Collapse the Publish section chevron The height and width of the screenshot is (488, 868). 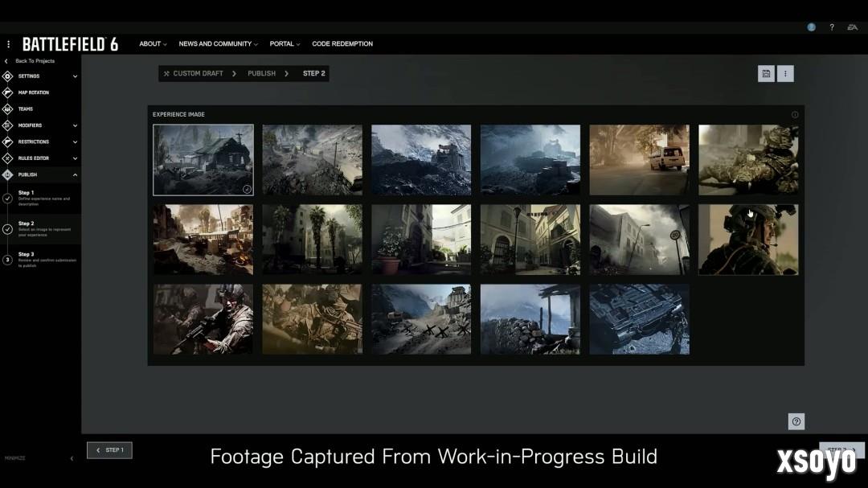75,174
